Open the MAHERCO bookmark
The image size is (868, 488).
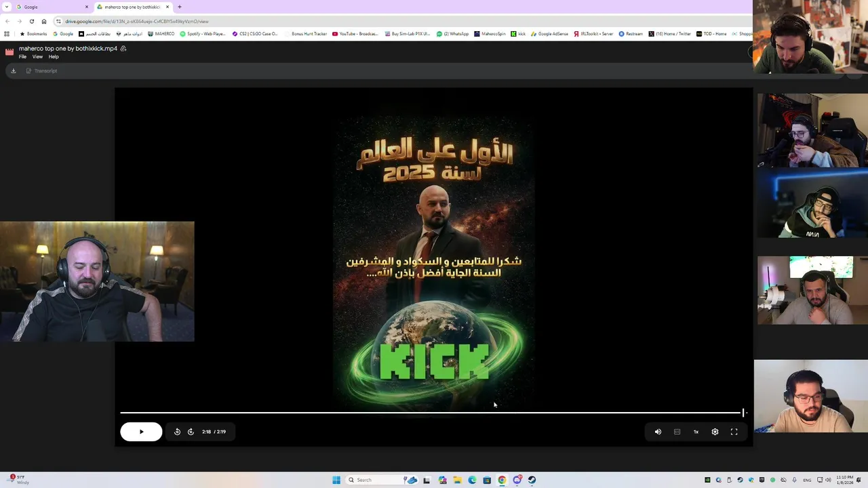pyautogui.click(x=161, y=34)
